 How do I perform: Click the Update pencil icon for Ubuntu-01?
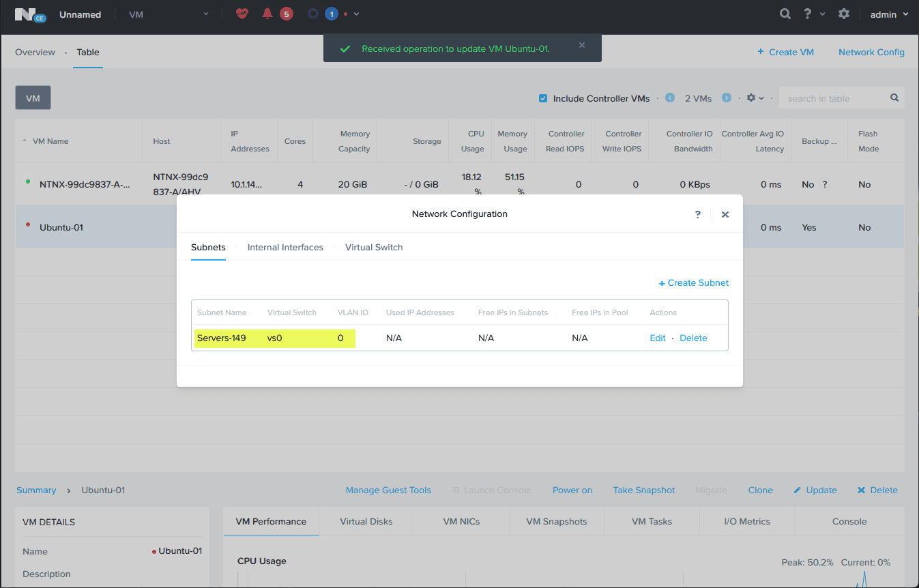[797, 490]
